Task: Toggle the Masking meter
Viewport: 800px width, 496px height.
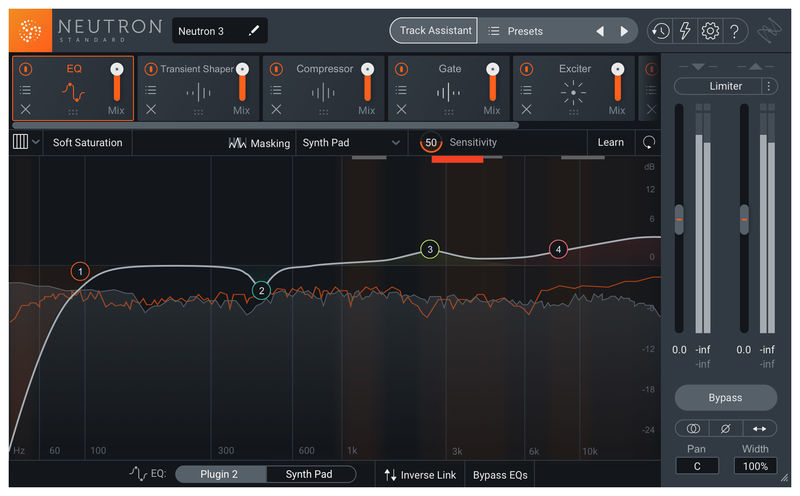Action: [259, 143]
